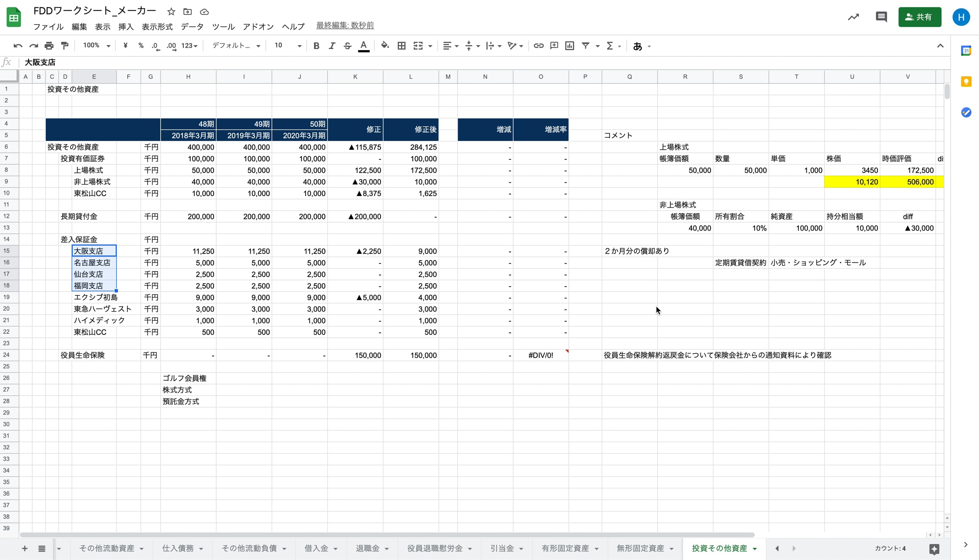This screenshot has height=560, width=979.
Task: Open the default font family dropdown
Action: click(235, 46)
